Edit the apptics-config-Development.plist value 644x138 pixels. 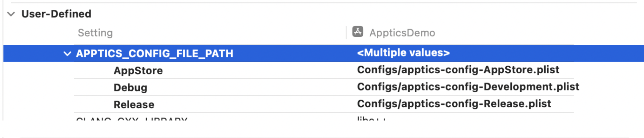click(468, 87)
